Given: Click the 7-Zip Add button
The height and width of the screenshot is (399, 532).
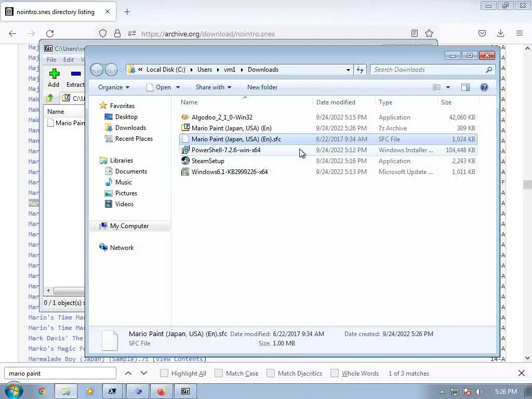Looking at the screenshot, I should point(54,78).
